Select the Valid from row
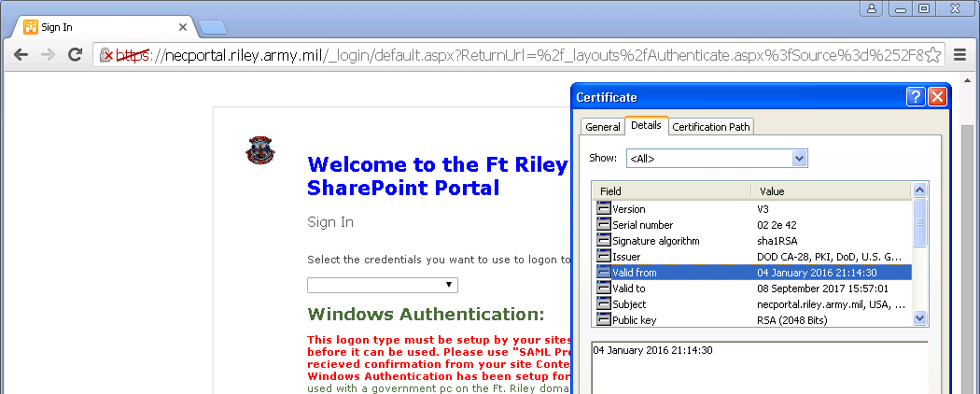This screenshot has width=980, height=394. click(x=752, y=272)
